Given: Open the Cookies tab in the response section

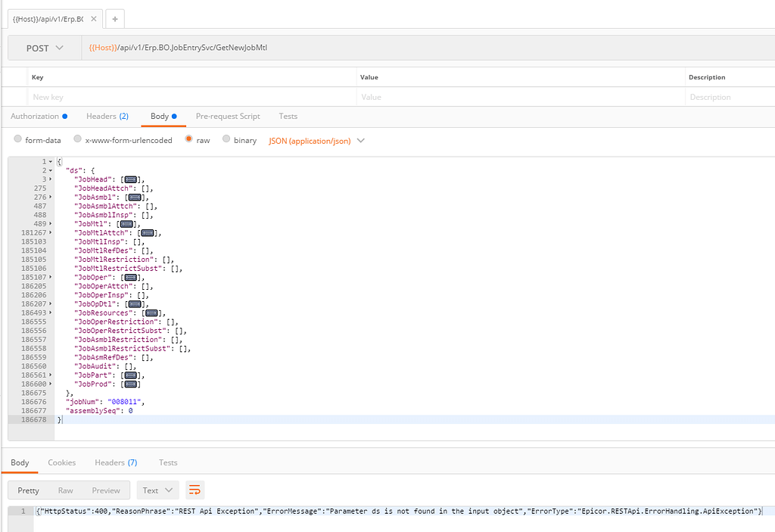Looking at the screenshot, I should tap(61, 462).
